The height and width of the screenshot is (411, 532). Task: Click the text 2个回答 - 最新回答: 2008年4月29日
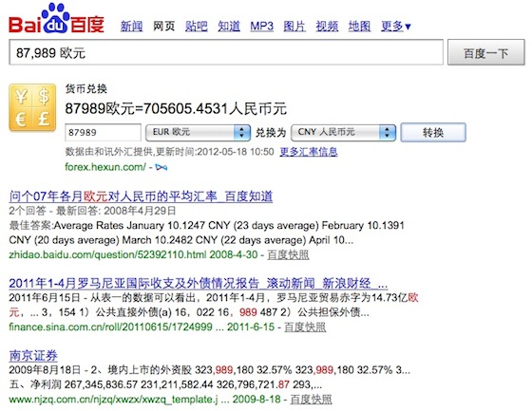click(x=92, y=211)
